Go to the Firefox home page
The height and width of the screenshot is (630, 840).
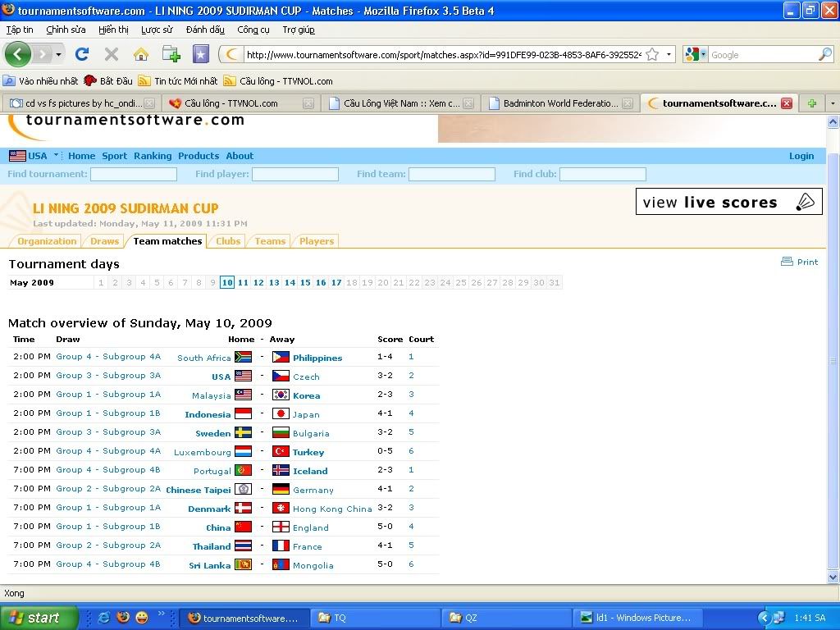141,54
